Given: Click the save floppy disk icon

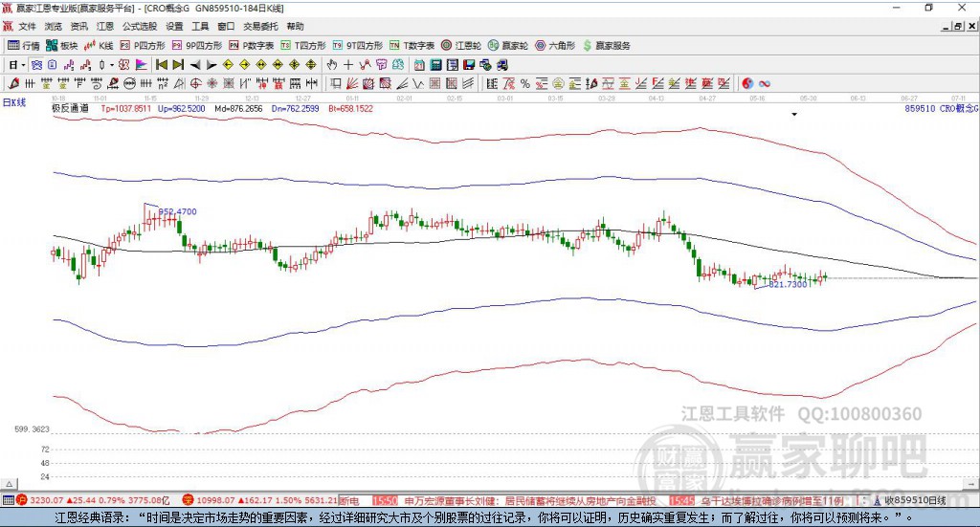Looking at the screenshot, I should pyautogui.click(x=469, y=65).
